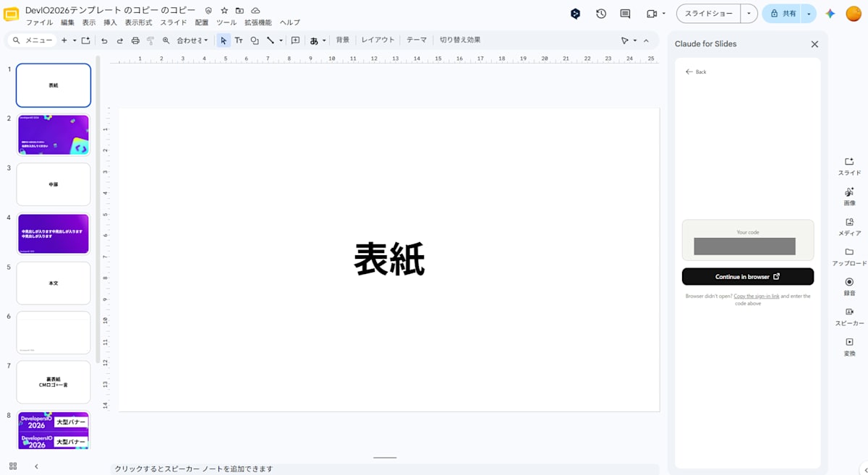Viewport: 868px width, 475px height.
Task: Choose the select cursor tool
Action: (x=224, y=40)
